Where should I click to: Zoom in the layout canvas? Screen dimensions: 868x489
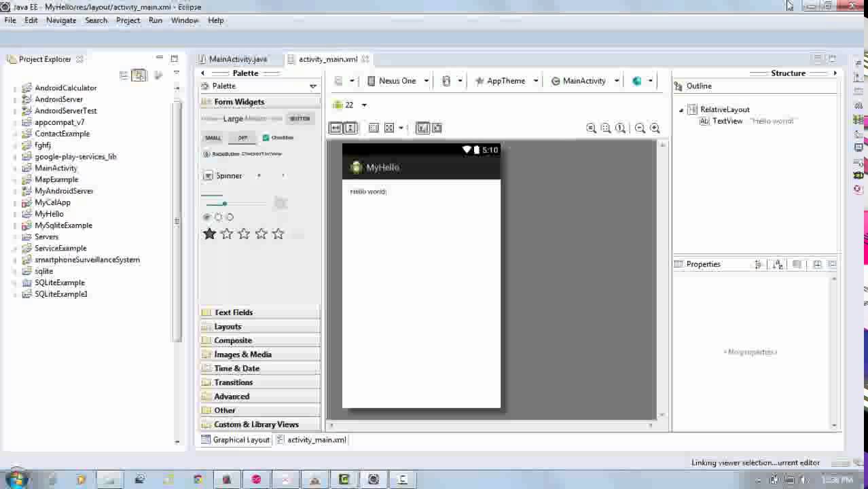pos(655,128)
